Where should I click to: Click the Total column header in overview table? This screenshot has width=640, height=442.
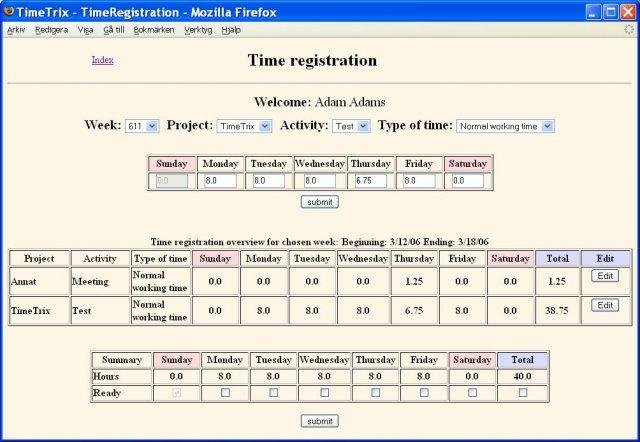pyautogui.click(x=557, y=259)
